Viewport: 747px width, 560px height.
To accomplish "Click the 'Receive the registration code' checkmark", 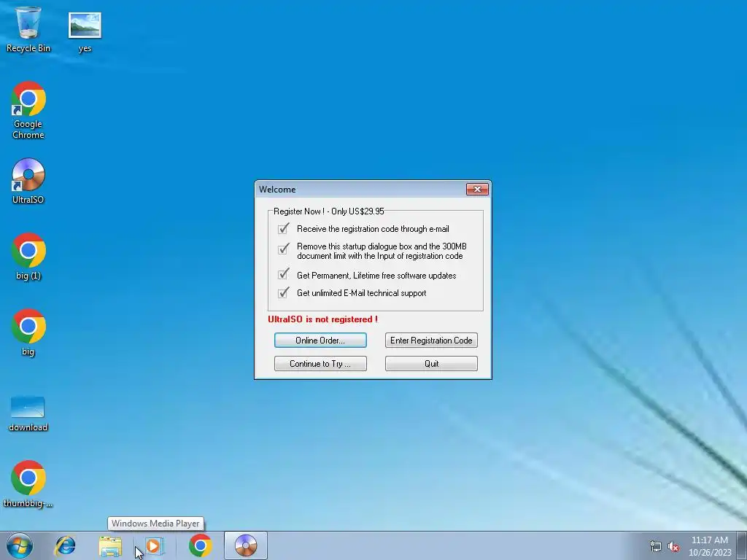I will click(284, 228).
